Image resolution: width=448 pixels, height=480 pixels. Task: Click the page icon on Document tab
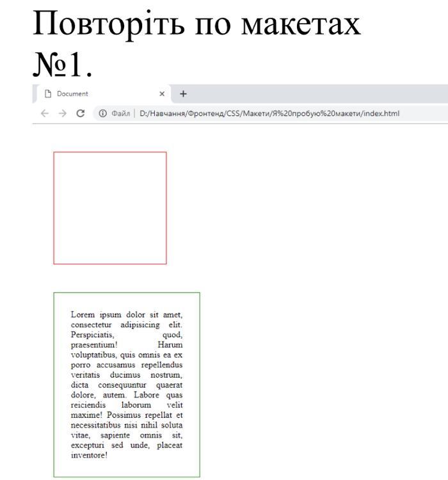pos(48,93)
